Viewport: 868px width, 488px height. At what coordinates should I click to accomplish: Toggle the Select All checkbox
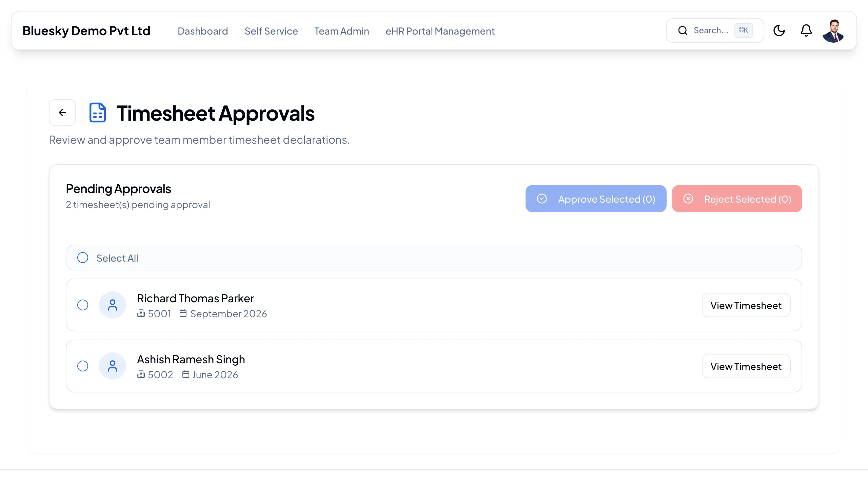point(83,258)
